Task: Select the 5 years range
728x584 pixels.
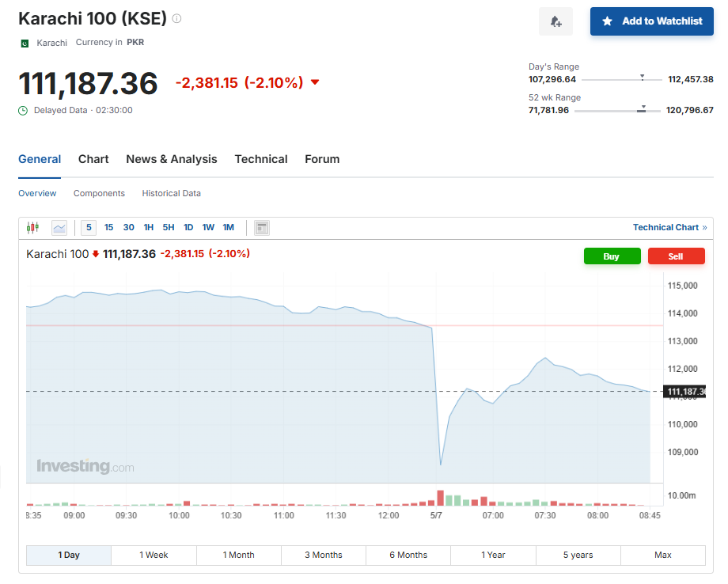Action: [578, 556]
